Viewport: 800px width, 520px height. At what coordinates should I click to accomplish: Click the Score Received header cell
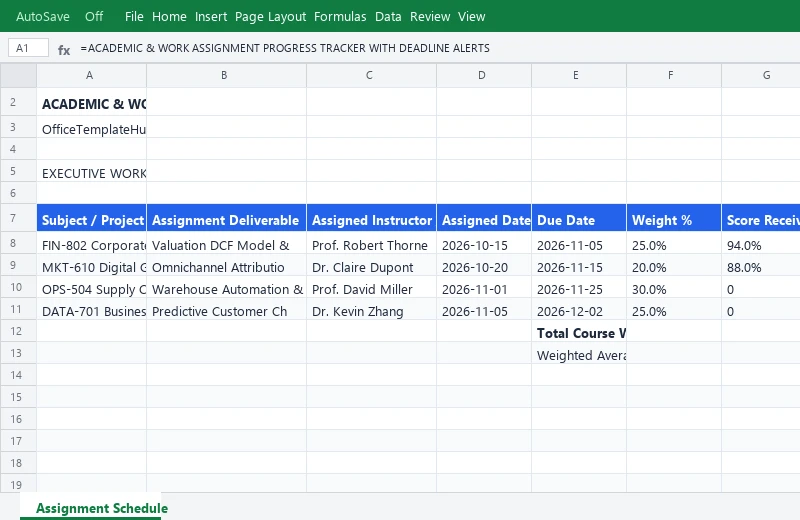click(x=761, y=219)
